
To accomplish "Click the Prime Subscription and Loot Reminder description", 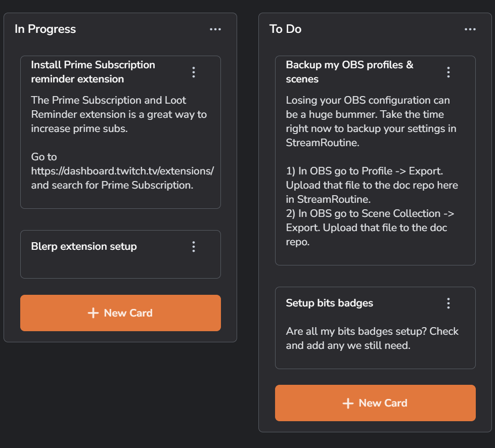I will click(x=119, y=114).
